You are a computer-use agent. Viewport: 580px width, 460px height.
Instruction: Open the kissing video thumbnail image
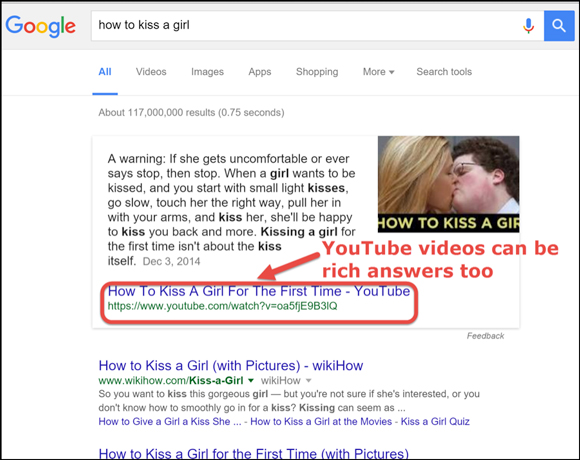pyautogui.click(x=448, y=184)
